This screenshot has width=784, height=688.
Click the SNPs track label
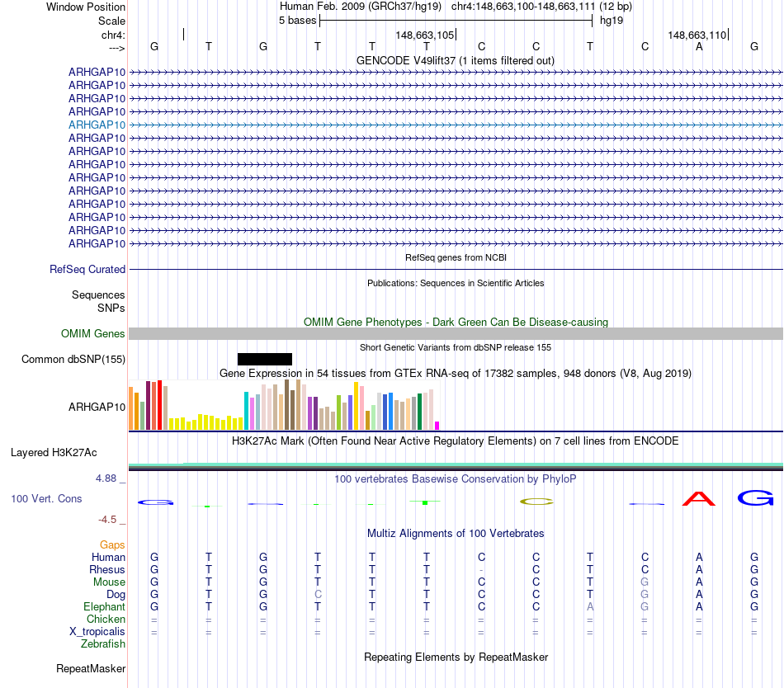click(111, 308)
